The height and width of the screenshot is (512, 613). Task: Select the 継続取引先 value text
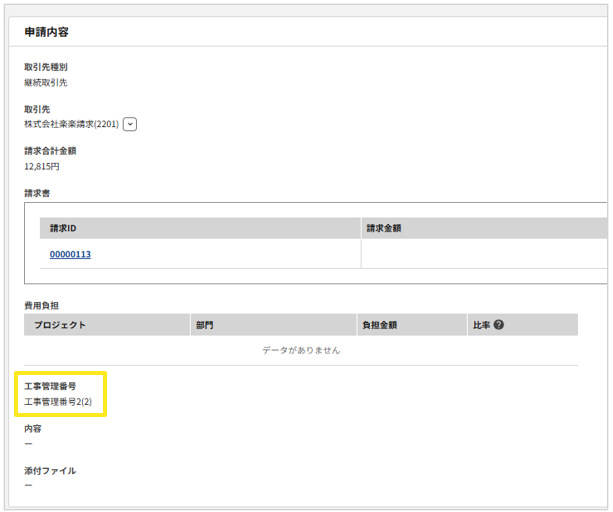click(46, 82)
